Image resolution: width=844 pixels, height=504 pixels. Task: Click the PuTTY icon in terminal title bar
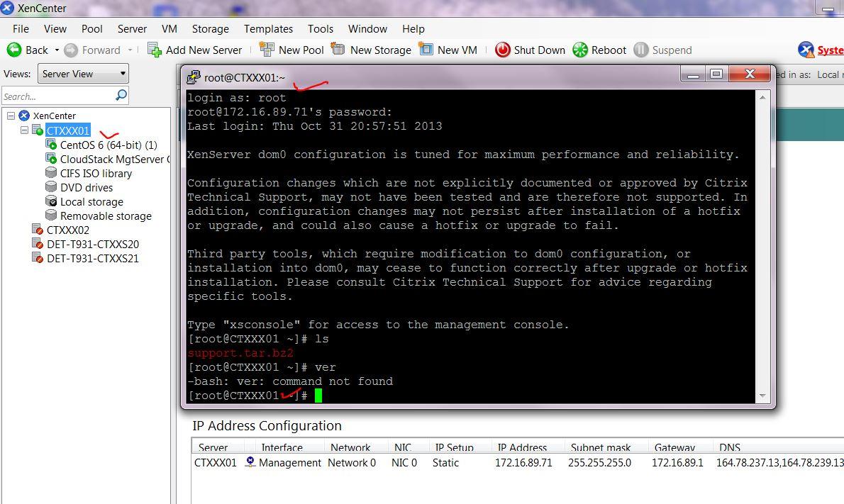(x=193, y=77)
